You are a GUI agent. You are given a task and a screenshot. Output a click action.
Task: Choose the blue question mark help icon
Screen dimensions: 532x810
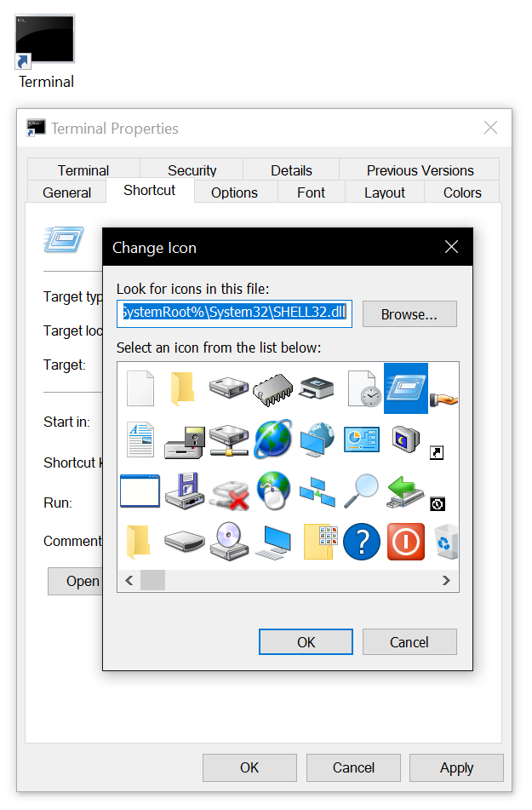click(362, 542)
